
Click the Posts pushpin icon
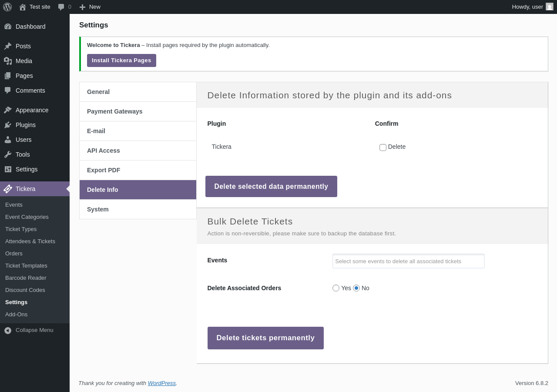coord(8,46)
